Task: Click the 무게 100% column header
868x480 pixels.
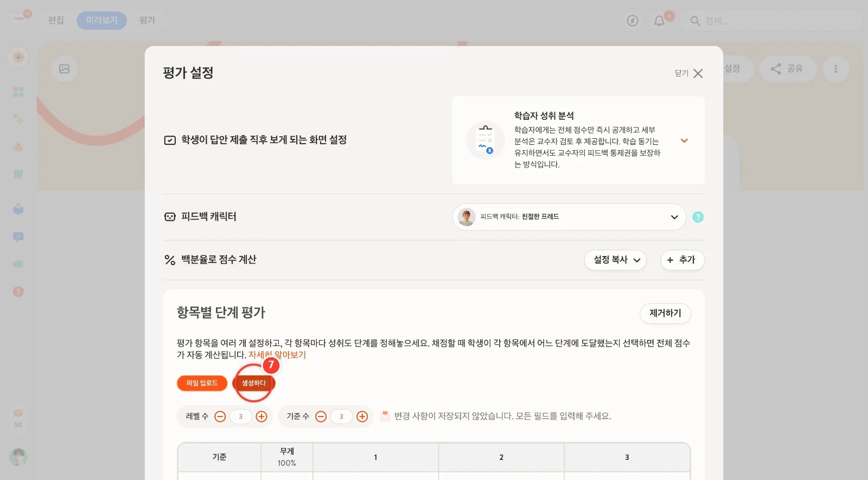Action: [287, 457]
